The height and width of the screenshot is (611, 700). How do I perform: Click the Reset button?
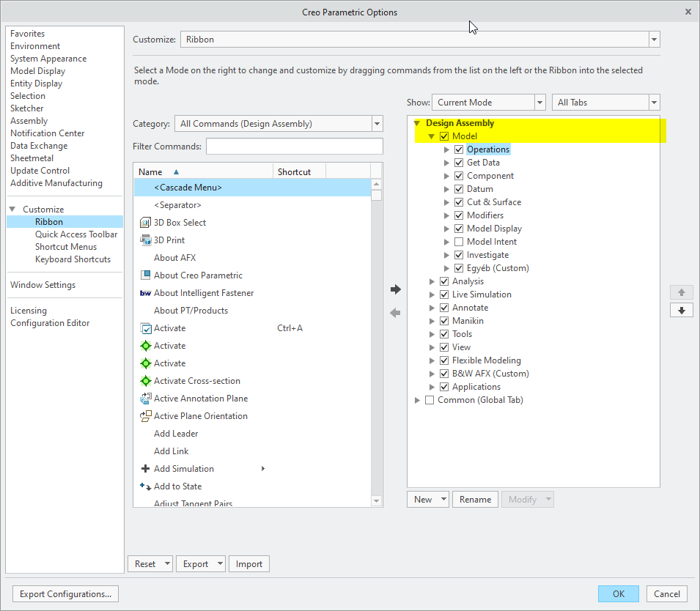tap(145, 563)
